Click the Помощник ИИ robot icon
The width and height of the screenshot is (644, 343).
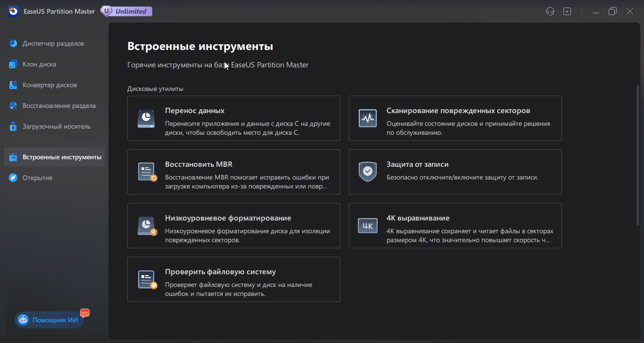point(23,319)
